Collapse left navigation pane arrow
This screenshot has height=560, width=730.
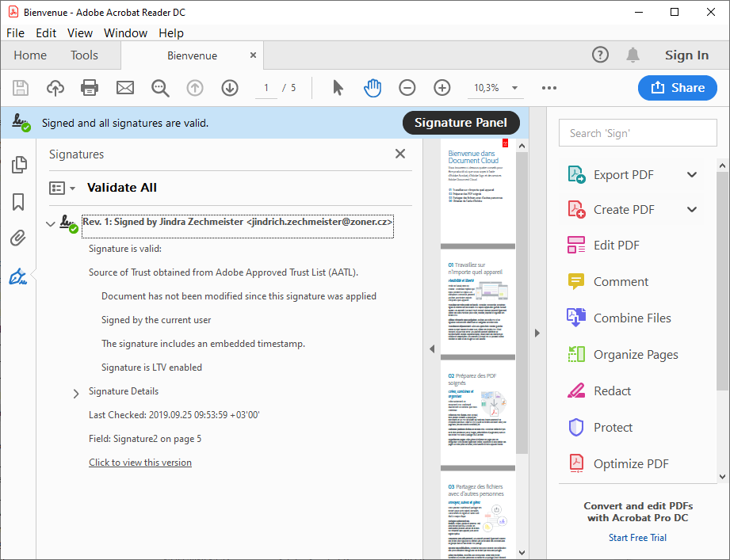[431, 349]
